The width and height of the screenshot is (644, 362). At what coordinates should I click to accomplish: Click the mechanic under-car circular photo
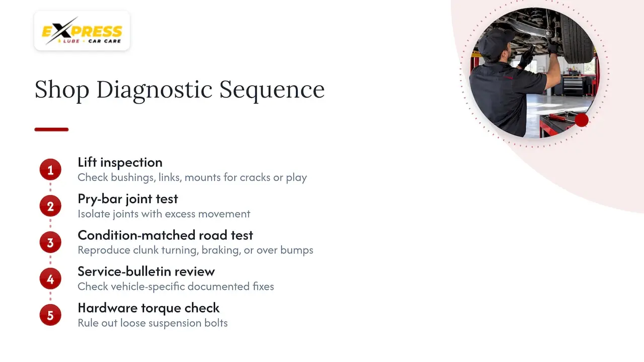534,73
